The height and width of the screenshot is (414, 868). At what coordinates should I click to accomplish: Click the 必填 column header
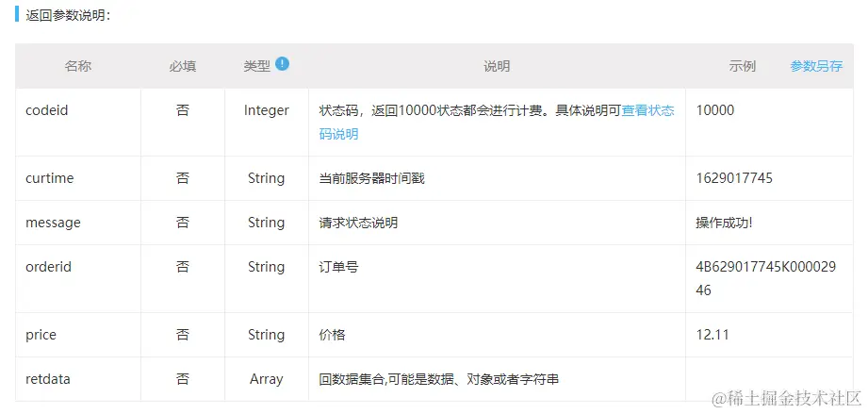coord(183,67)
